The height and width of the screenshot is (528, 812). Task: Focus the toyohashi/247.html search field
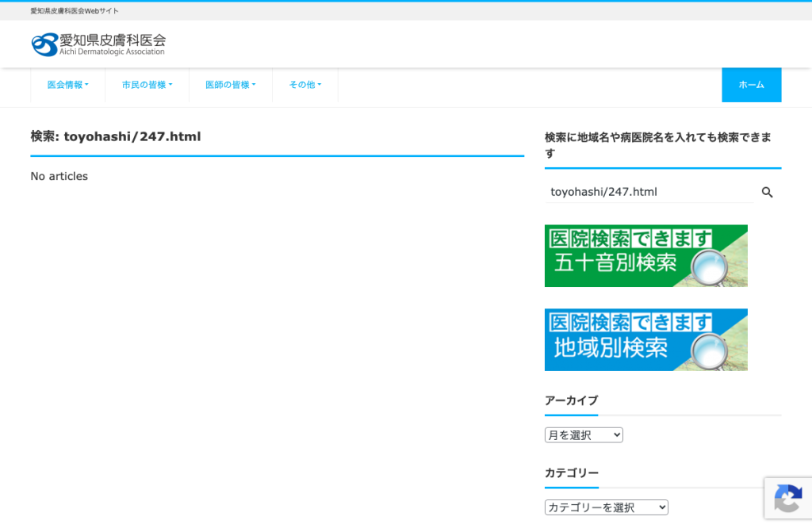[x=649, y=192]
